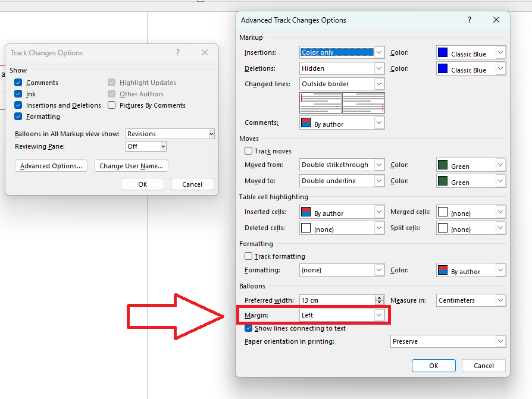Uncheck the Formatting checkbox in Show section
This screenshot has height=399, width=532.
[18, 117]
